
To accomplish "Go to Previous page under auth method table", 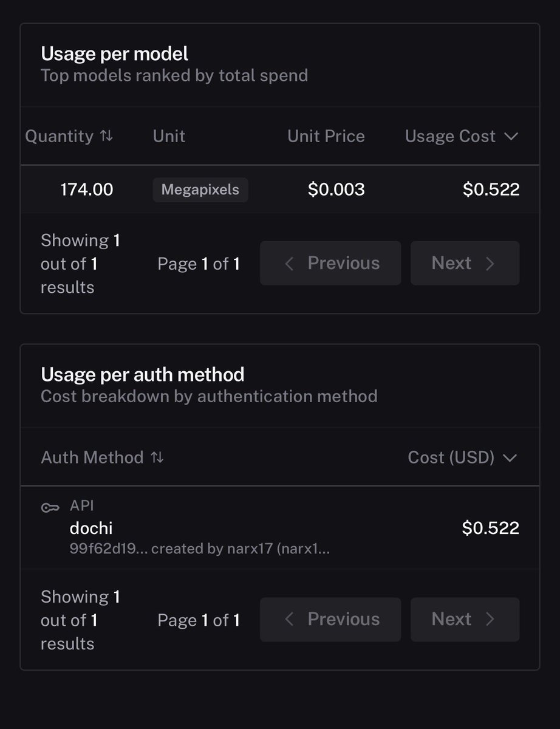I will 330,619.
